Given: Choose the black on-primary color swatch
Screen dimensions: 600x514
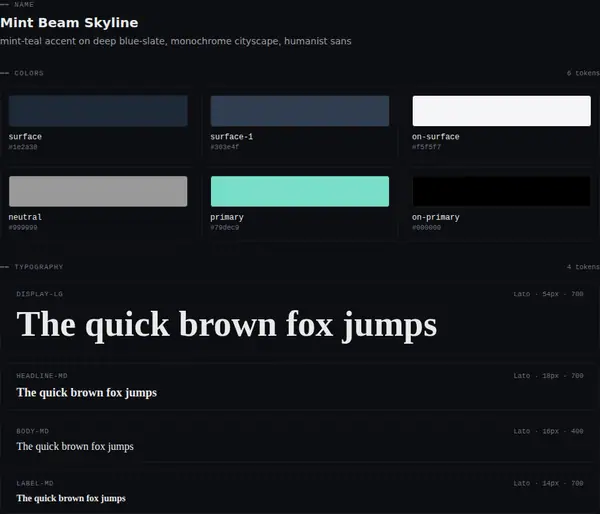Looking at the screenshot, I should 501,191.
